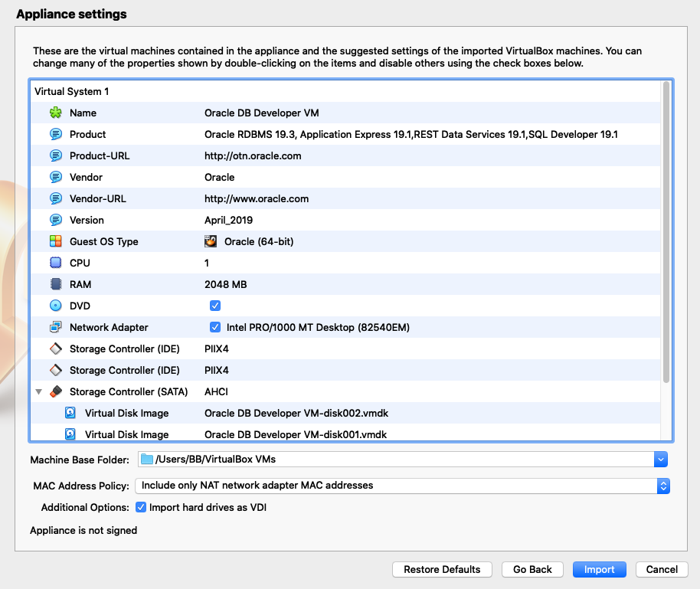Click the green clover Name icon

tap(55, 113)
